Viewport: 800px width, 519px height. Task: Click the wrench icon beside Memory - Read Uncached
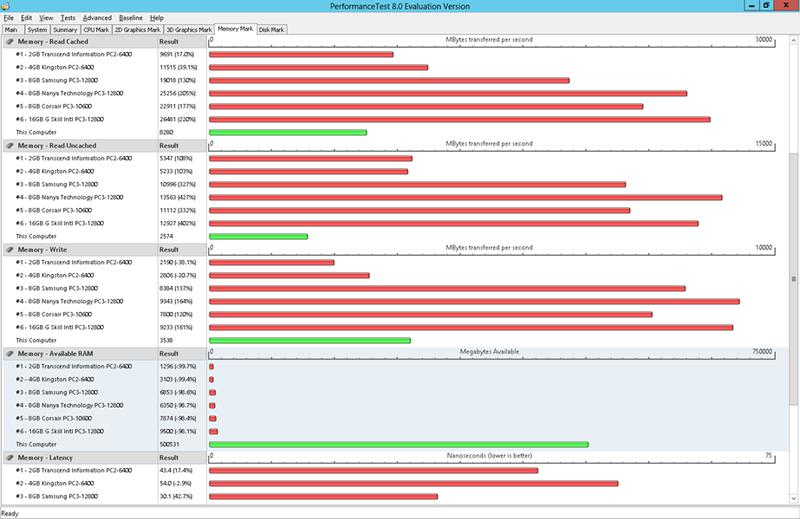tap(10, 145)
